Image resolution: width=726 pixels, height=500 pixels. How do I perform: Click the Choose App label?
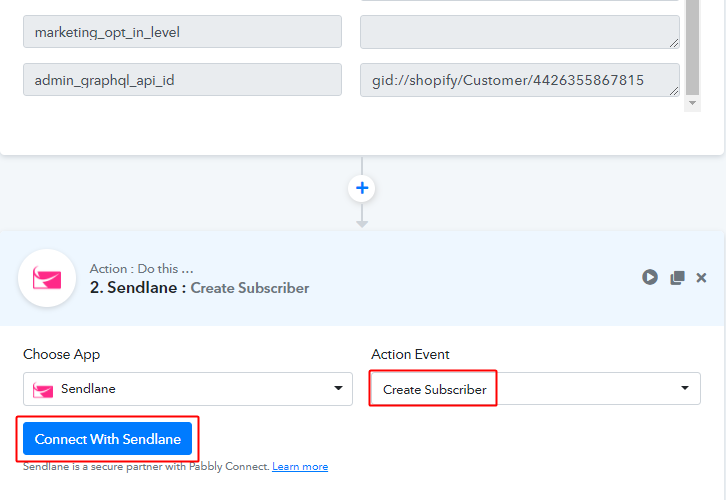click(61, 354)
